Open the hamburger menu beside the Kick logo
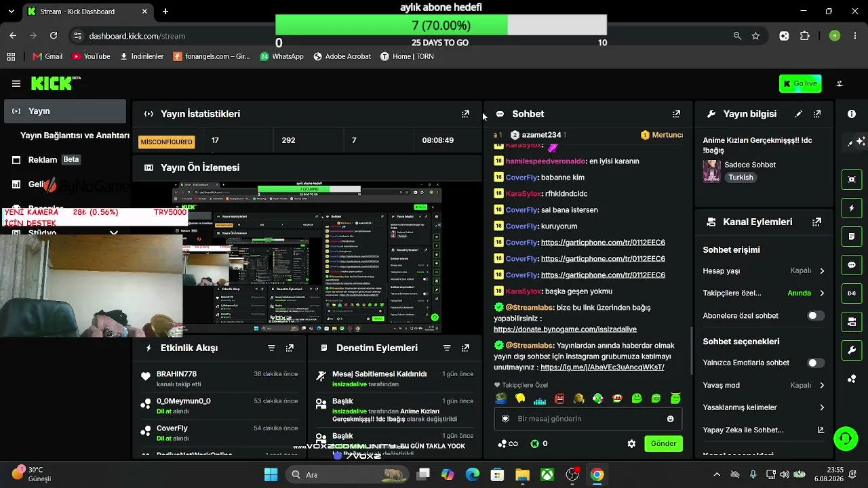This screenshot has width=868, height=488. [x=16, y=83]
